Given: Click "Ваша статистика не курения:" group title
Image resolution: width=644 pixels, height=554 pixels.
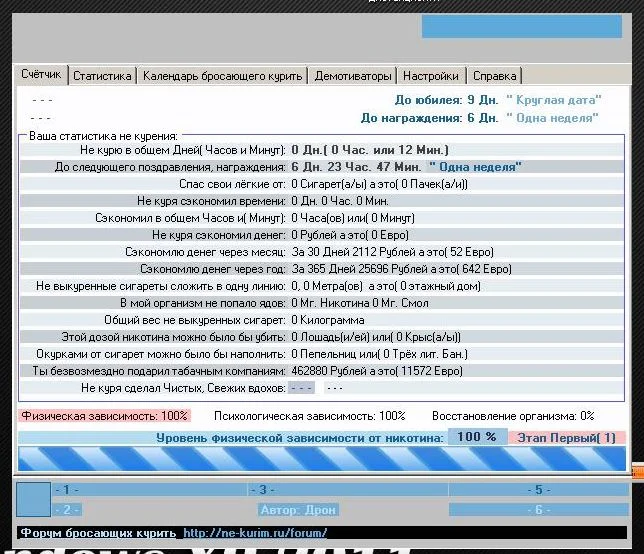Looking at the screenshot, I should click(104, 136).
